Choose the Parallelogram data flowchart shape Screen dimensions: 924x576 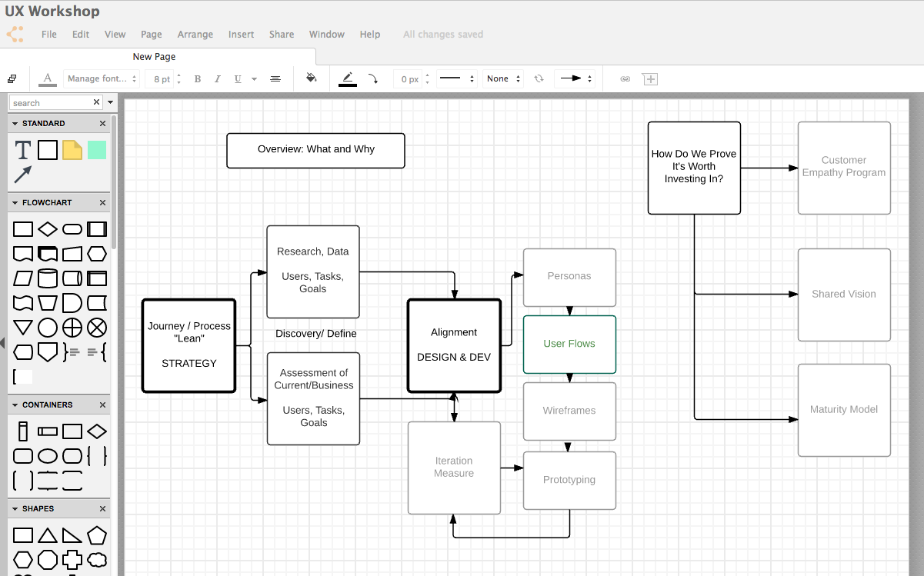point(23,278)
